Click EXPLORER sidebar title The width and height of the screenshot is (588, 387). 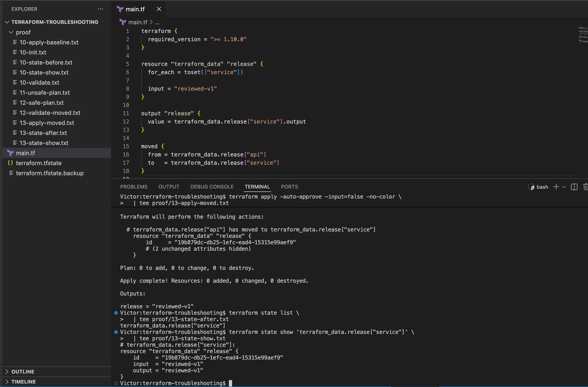coord(24,9)
